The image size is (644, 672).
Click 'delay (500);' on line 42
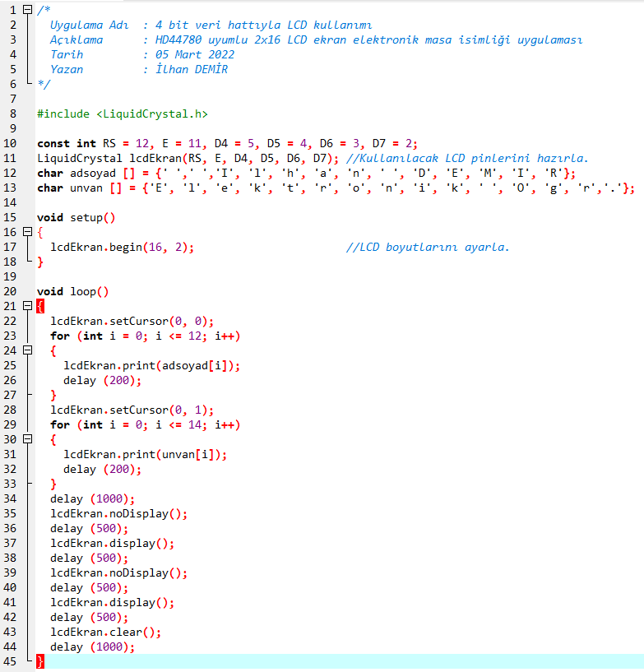coord(89,617)
